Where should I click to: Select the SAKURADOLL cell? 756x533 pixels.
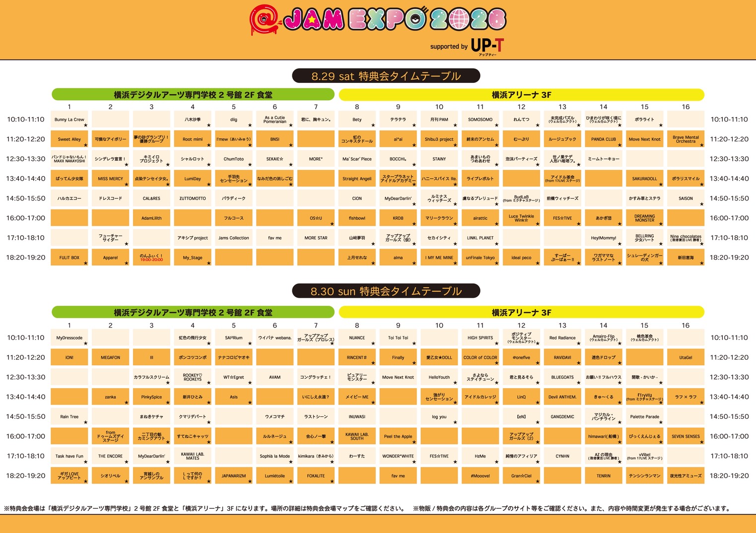pos(645,179)
